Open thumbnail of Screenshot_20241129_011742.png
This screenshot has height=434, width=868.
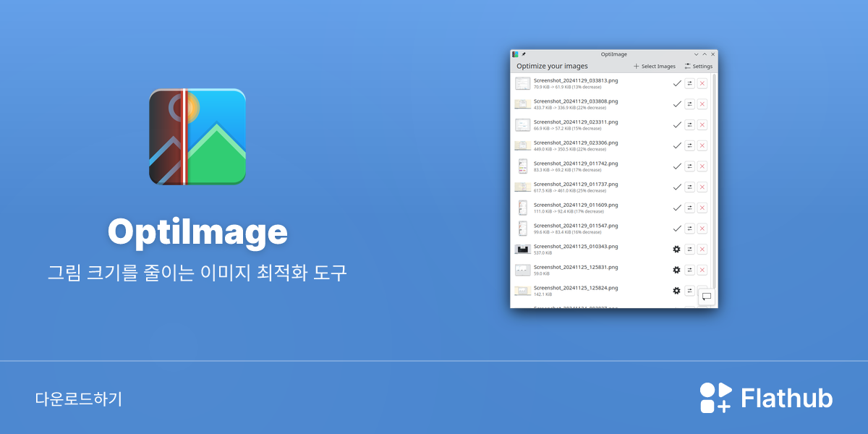523,166
